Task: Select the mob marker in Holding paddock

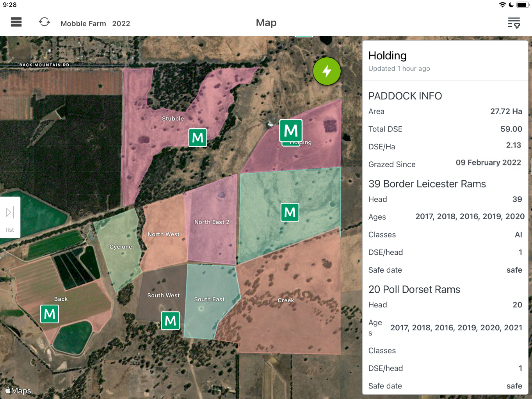Action: (x=291, y=131)
